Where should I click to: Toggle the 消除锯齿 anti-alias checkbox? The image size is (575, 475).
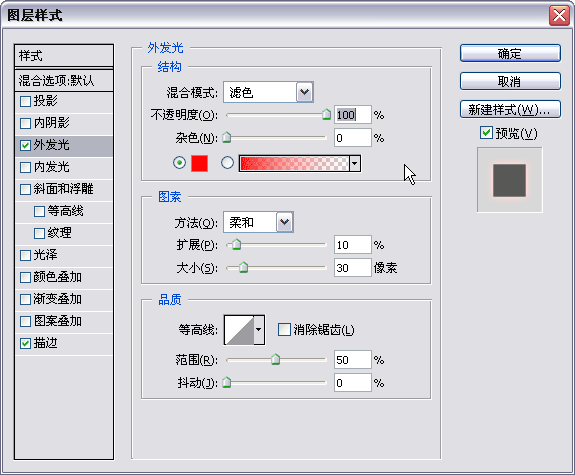(x=284, y=329)
